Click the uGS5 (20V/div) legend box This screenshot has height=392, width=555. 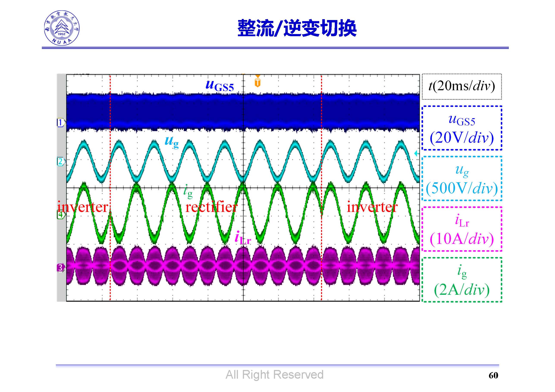[462, 128]
